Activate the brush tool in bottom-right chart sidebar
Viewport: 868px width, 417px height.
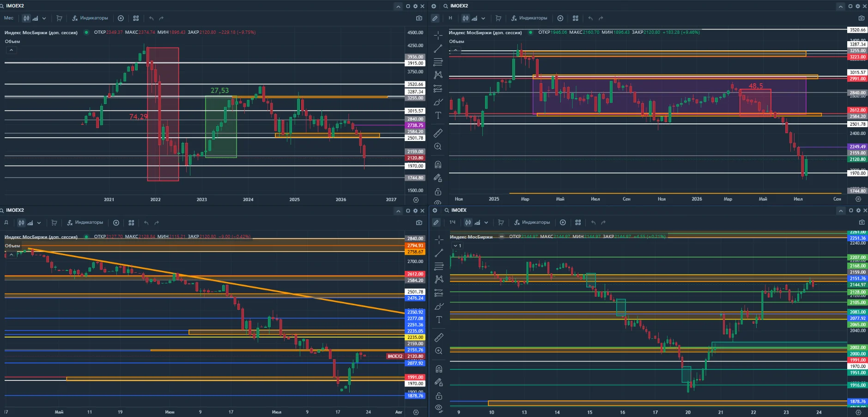(x=439, y=307)
